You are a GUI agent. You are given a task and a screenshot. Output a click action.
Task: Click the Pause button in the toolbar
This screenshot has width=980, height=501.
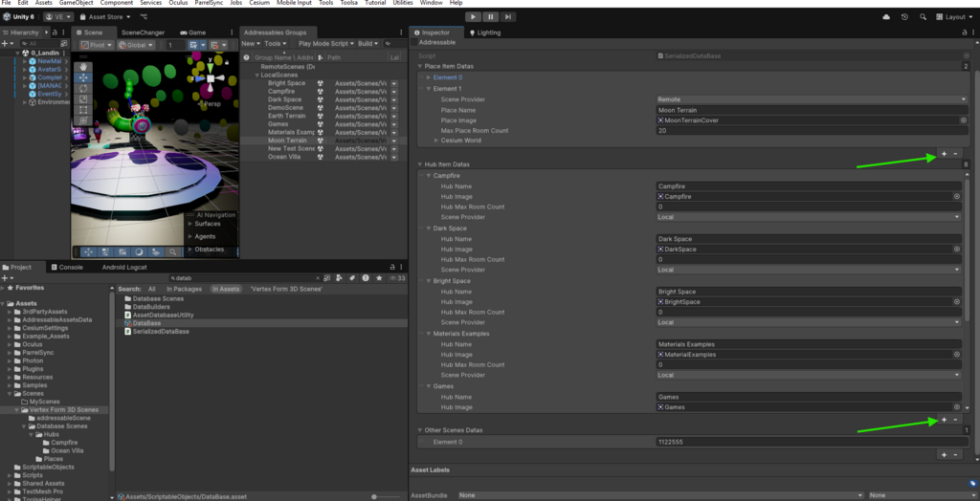point(489,16)
